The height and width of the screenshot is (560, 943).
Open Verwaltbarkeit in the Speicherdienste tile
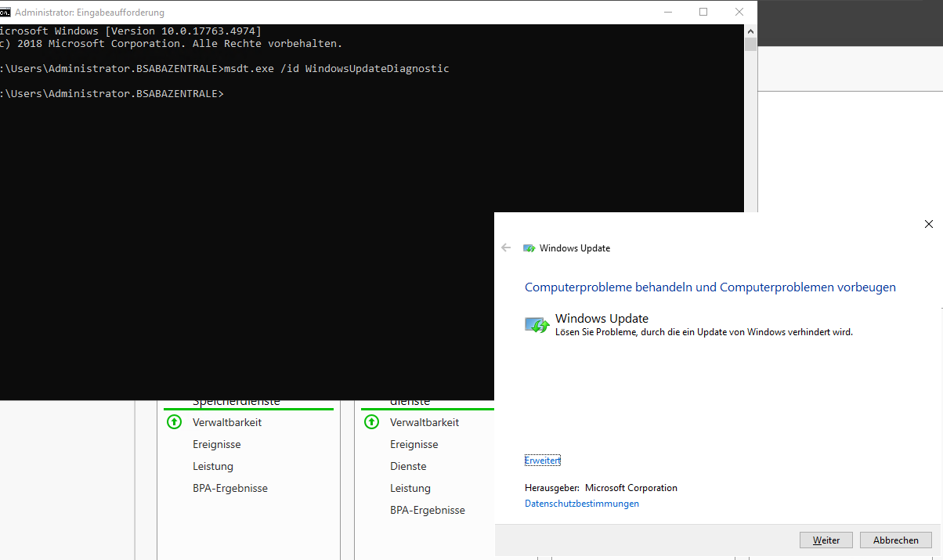tap(227, 422)
